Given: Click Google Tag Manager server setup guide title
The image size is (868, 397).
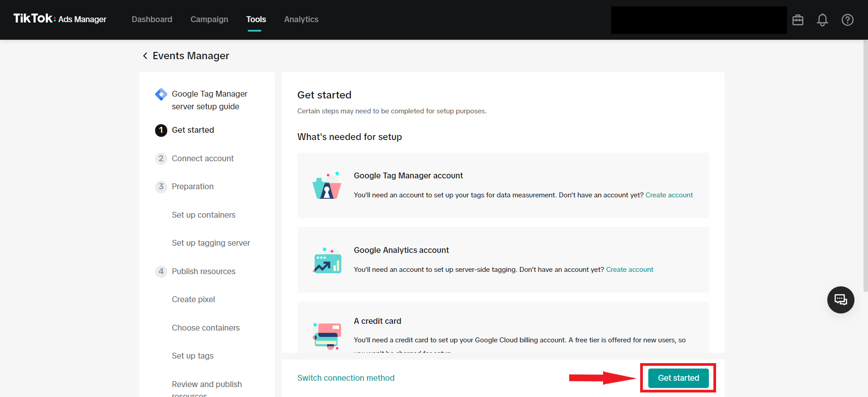Looking at the screenshot, I should click(209, 100).
